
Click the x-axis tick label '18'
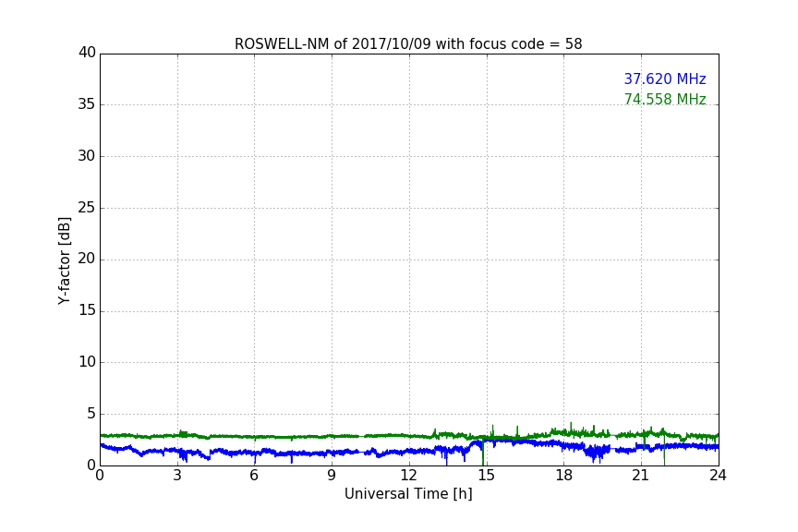point(564,476)
